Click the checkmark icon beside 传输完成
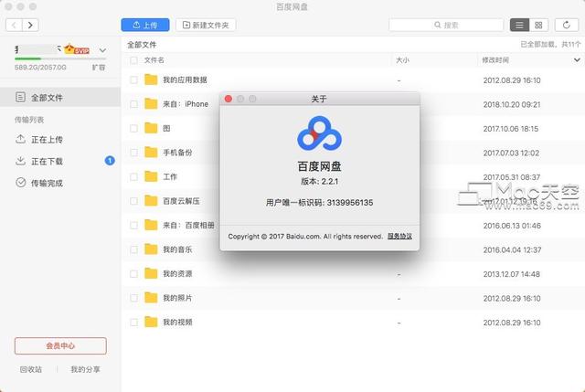This screenshot has height=392, width=585. pos(20,183)
